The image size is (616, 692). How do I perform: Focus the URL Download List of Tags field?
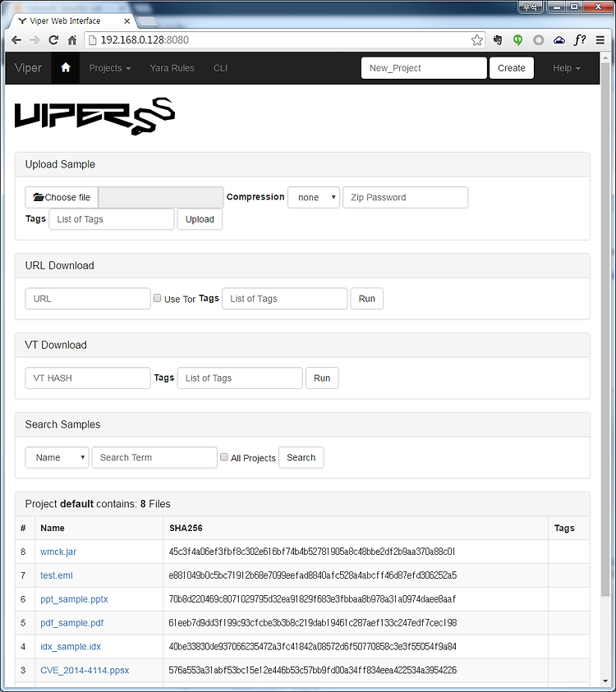pos(285,299)
